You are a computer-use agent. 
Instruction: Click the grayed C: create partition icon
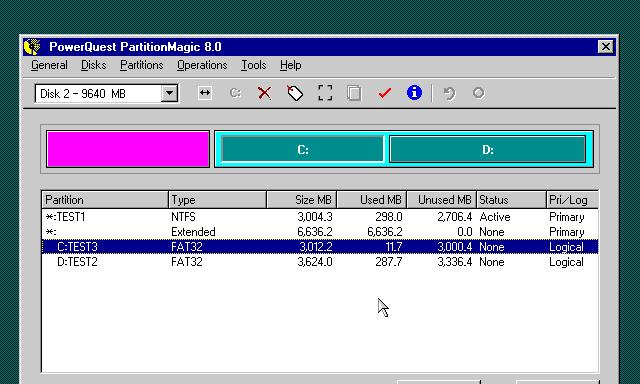235,93
